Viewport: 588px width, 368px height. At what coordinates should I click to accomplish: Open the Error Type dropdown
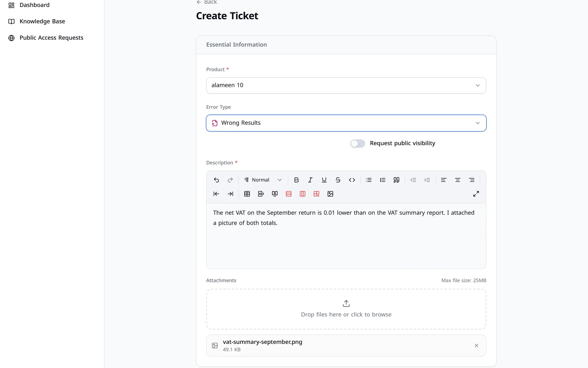346,123
